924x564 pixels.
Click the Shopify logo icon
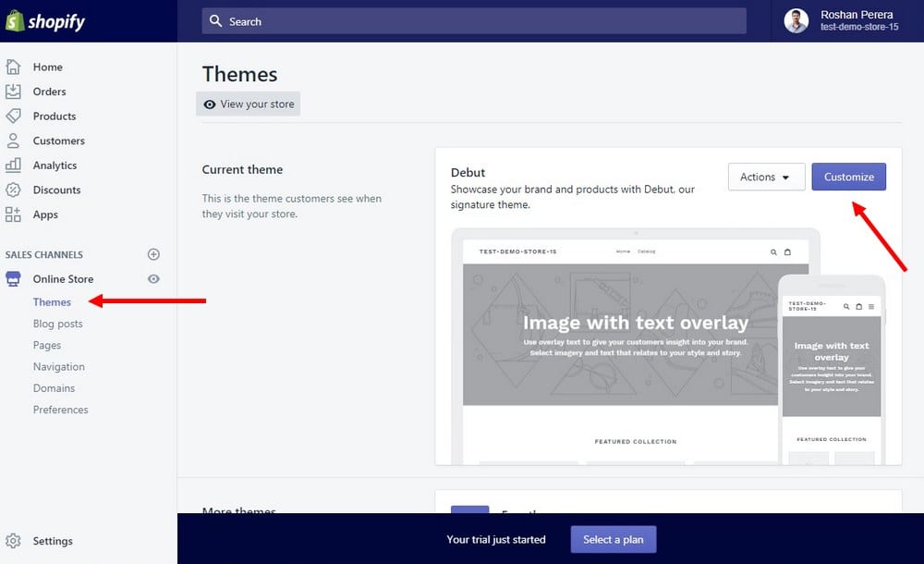coord(15,21)
